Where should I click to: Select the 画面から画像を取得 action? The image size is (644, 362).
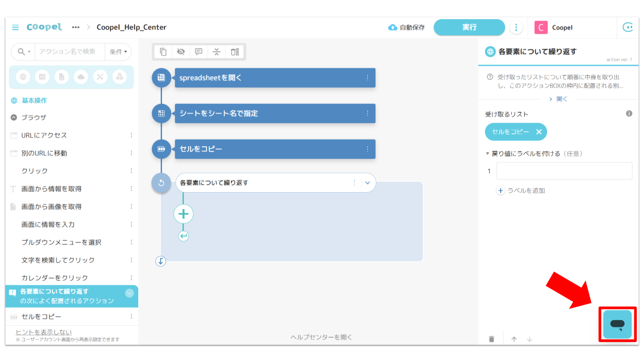coord(51,206)
